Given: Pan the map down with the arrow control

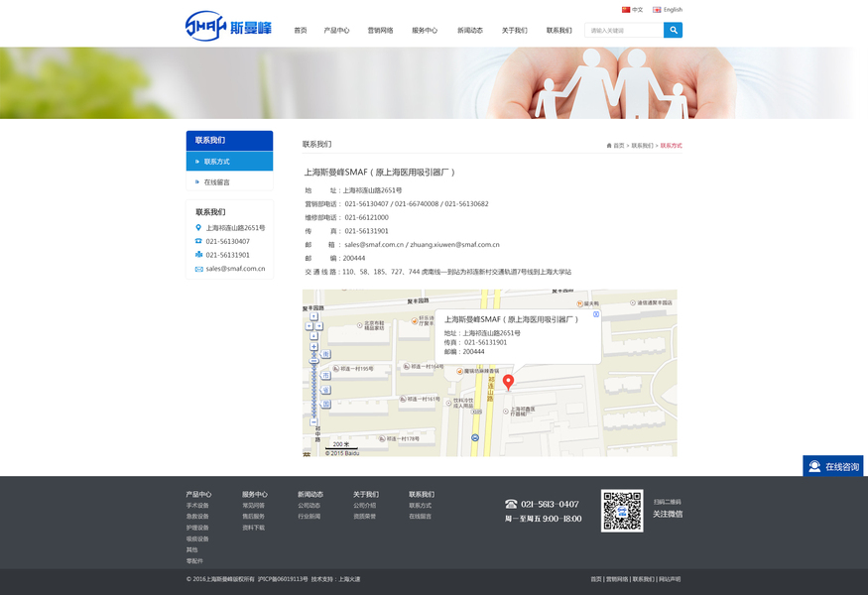Looking at the screenshot, I should coord(313,336).
